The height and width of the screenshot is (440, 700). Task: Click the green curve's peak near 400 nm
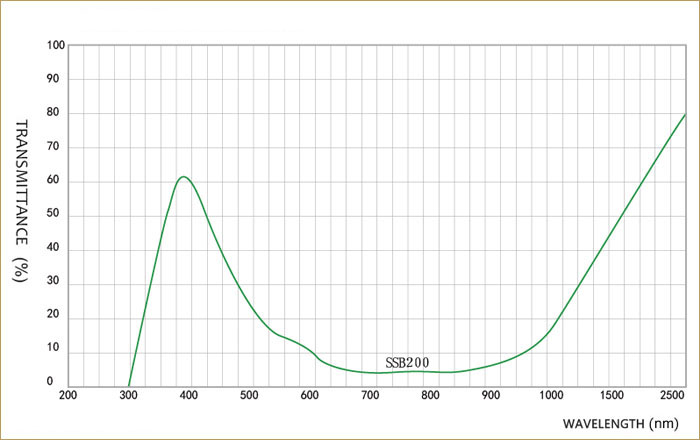pyautogui.click(x=183, y=177)
